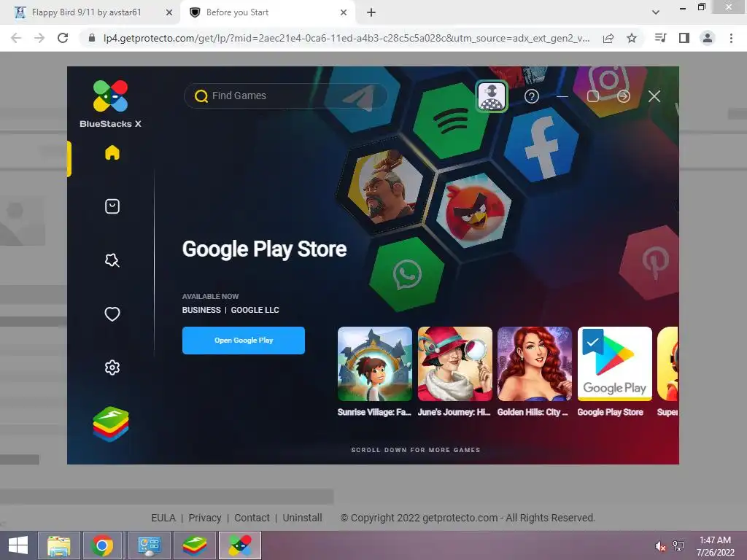The height and width of the screenshot is (560, 747).
Task: Click the GOOGLE LLC text
Action: [255, 310]
